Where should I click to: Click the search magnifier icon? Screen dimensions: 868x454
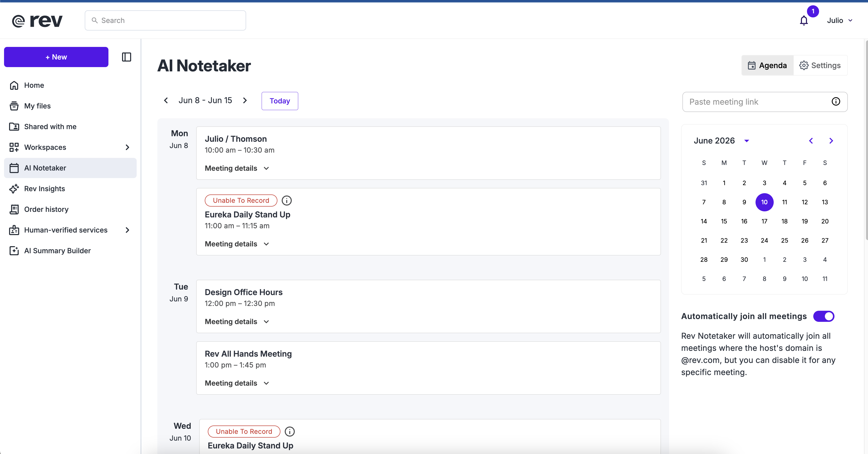pyautogui.click(x=95, y=21)
